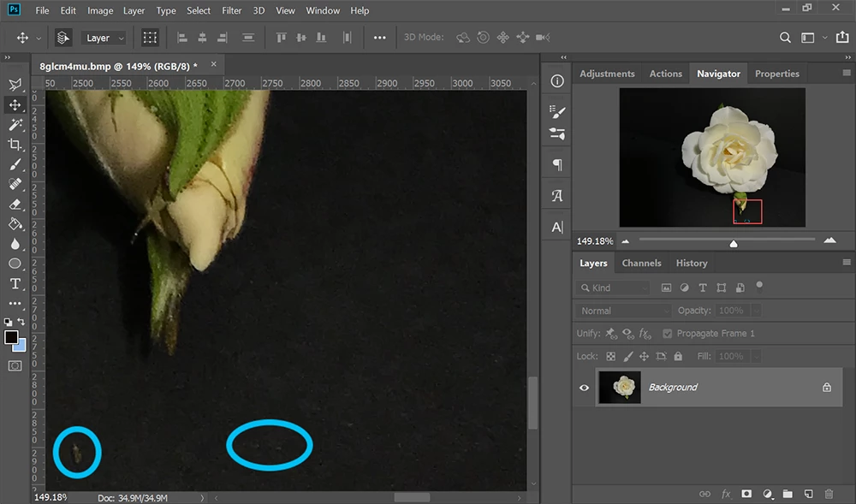Viewport: 856px width, 504px height.
Task: Open the Normal blend mode dropdown
Action: pos(623,311)
